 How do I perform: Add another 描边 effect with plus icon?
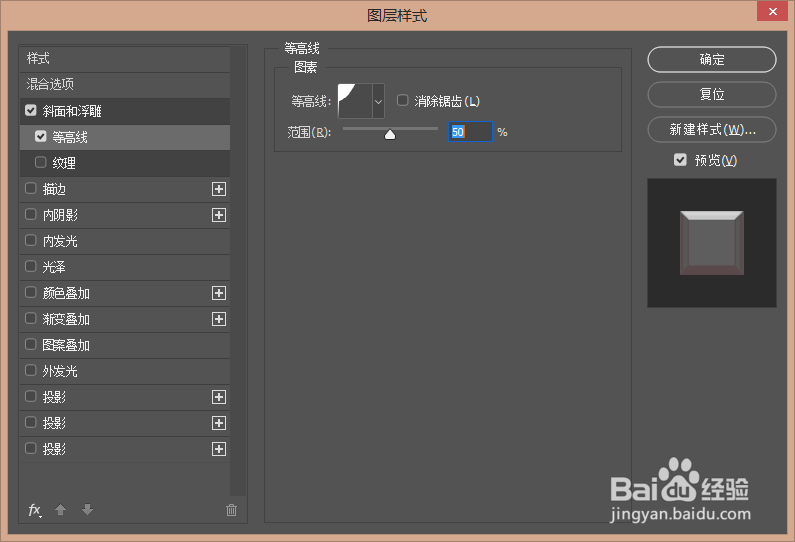219,189
